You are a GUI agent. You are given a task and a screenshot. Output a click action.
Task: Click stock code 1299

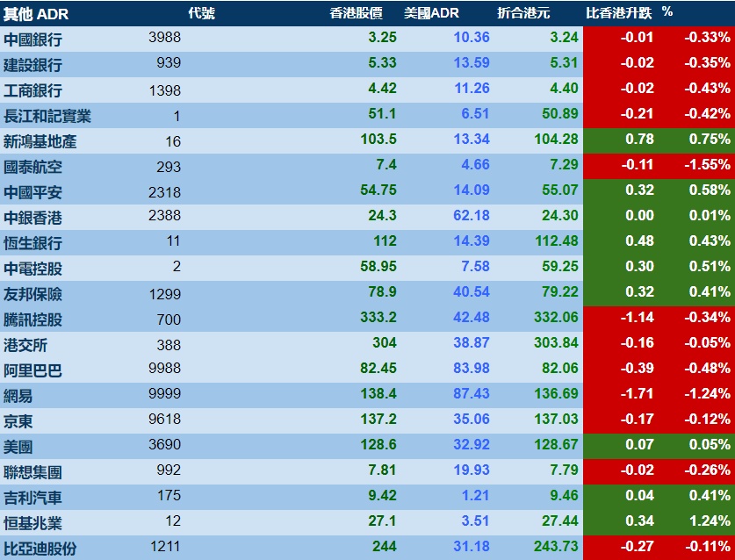click(x=164, y=294)
